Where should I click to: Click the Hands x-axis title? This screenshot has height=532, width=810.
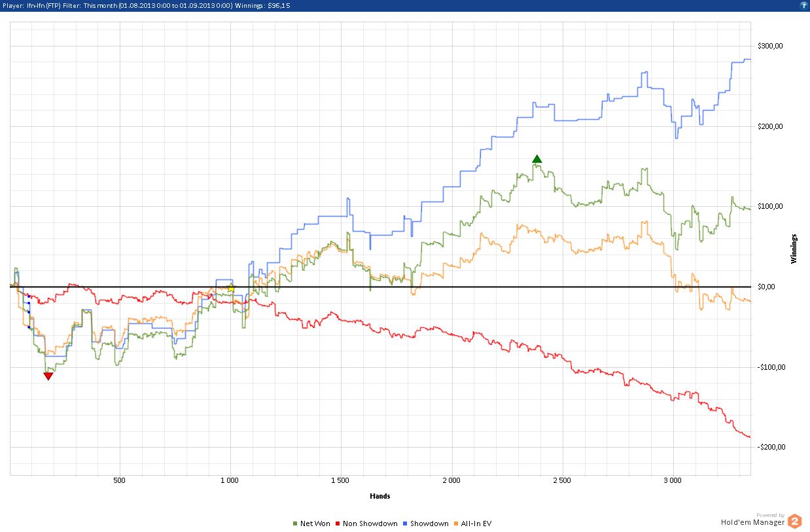point(380,496)
